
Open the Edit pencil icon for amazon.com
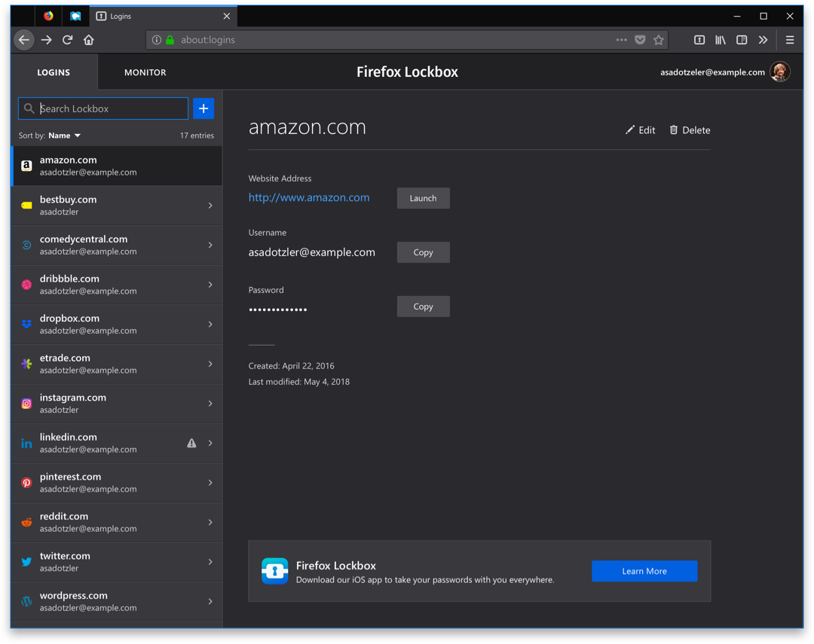(630, 130)
